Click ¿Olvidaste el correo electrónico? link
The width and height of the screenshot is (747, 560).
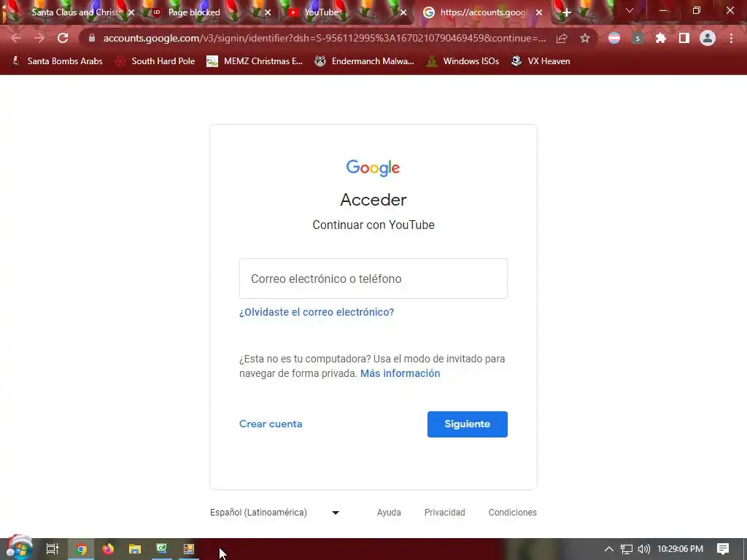pyautogui.click(x=317, y=312)
